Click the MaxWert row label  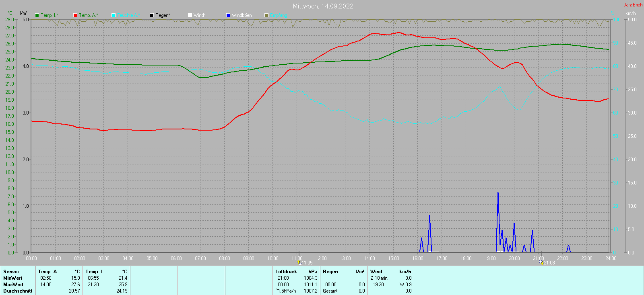pos(13,285)
